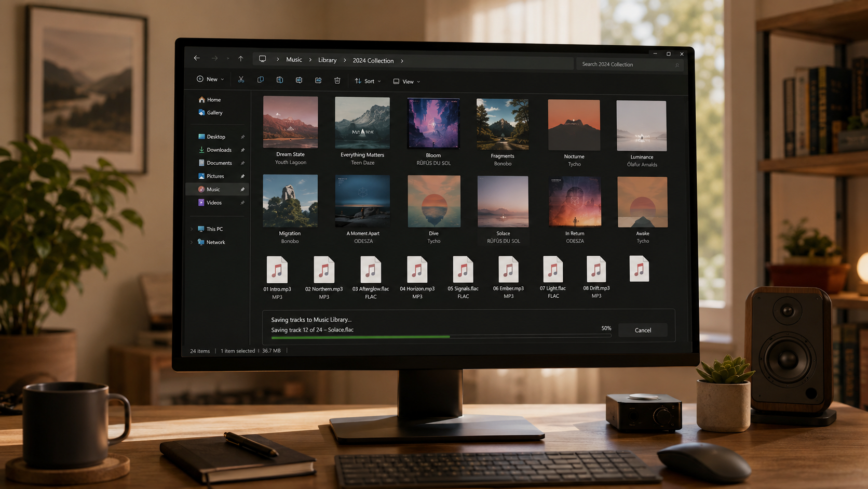Click the Cut scissors icon
This screenshot has width=868, height=489.
point(241,80)
